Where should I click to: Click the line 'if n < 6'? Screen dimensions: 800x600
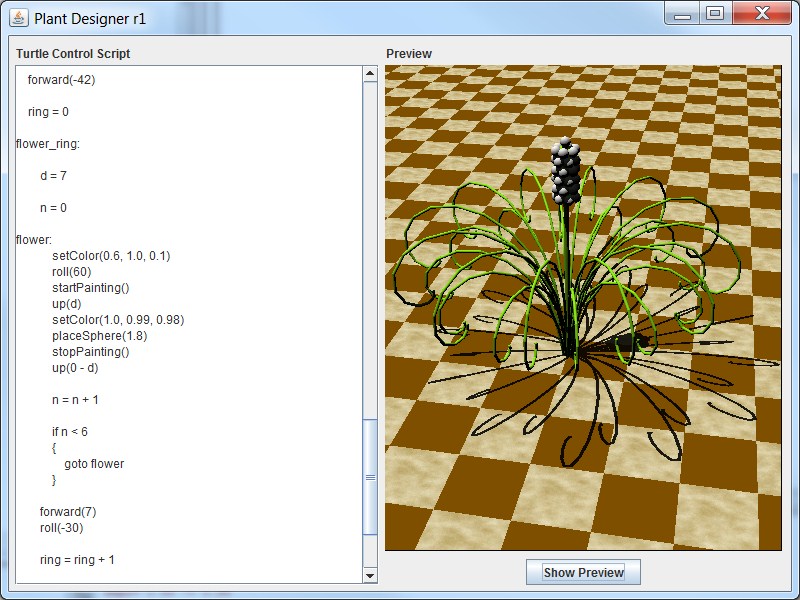[x=70, y=432]
